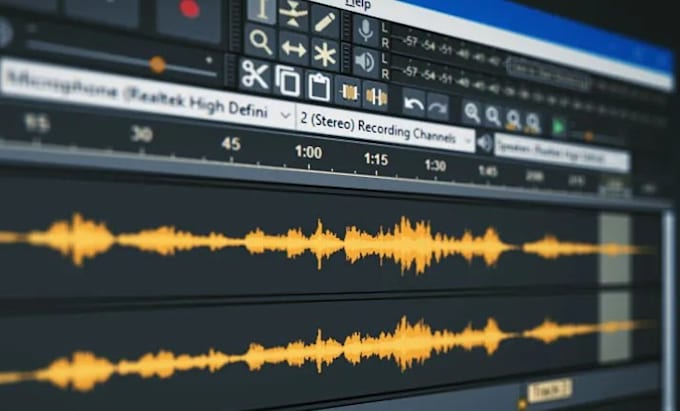
Task: Select the Time Shift arrows tool
Action: pyautogui.click(x=293, y=49)
